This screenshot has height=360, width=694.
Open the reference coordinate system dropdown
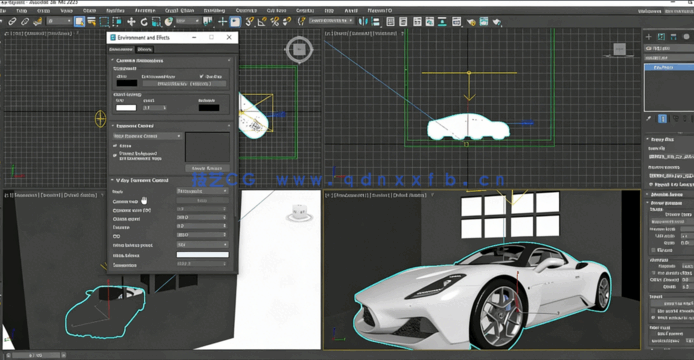188,21
